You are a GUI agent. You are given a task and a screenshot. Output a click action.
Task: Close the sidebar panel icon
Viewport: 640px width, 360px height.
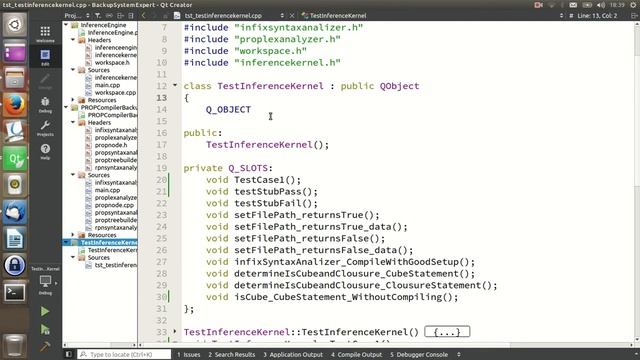131,16
